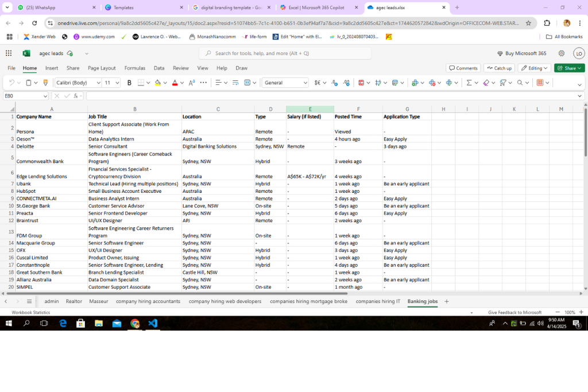Click the Find magnifier icon in ribbon
Viewport: 588px width, 392px height.
coord(520,83)
